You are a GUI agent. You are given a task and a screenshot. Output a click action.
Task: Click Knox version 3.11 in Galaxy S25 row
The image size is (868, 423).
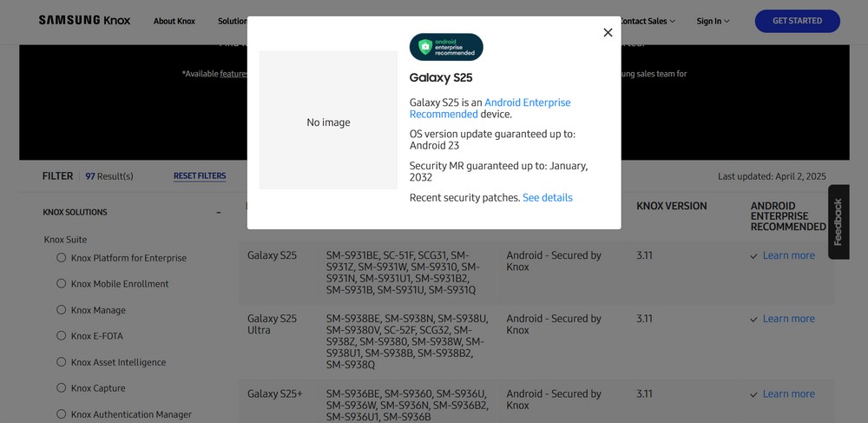(x=644, y=255)
